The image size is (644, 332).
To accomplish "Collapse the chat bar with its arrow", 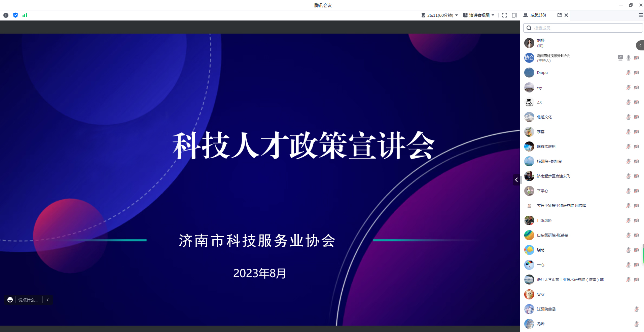I will click(x=48, y=300).
